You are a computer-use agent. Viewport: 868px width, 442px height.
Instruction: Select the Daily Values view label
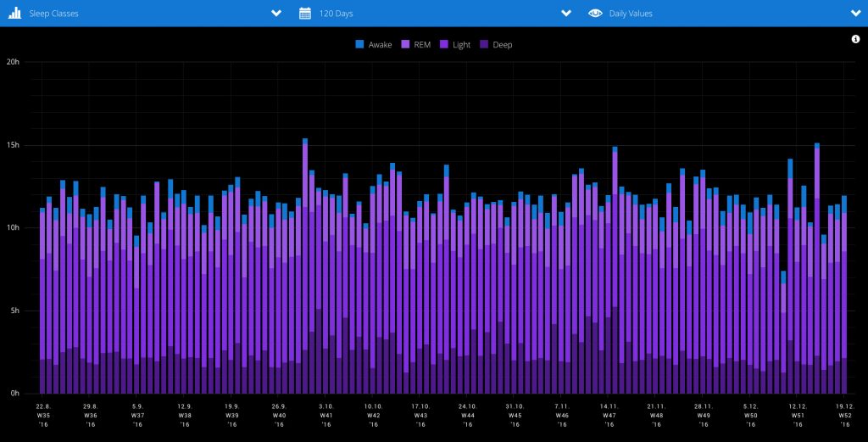[631, 14]
